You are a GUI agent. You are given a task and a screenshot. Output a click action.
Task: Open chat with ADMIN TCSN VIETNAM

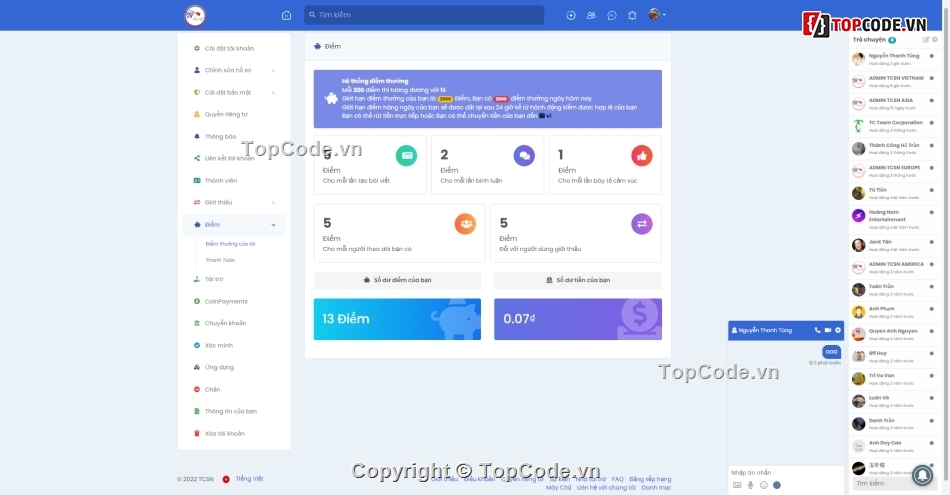[x=894, y=81]
